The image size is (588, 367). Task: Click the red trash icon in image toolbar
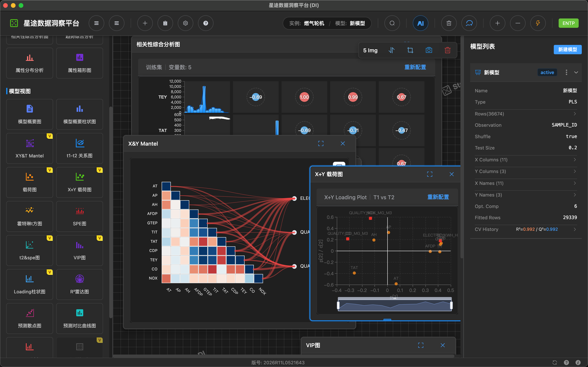(447, 50)
